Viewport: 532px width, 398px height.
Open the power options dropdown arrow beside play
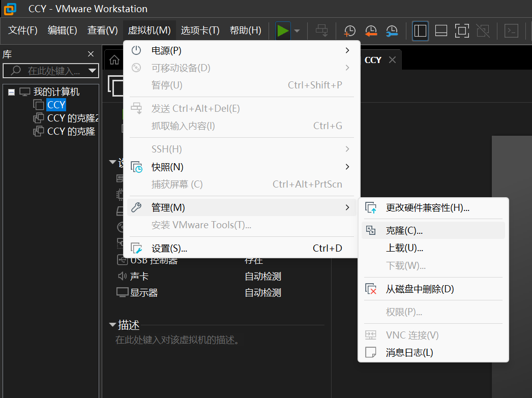click(x=297, y=31)
